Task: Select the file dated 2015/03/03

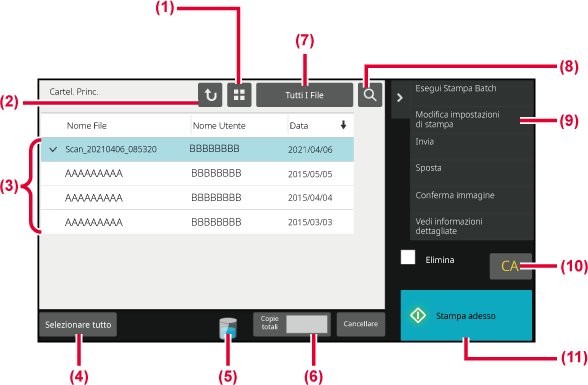Action: click(x=197, y=222)
